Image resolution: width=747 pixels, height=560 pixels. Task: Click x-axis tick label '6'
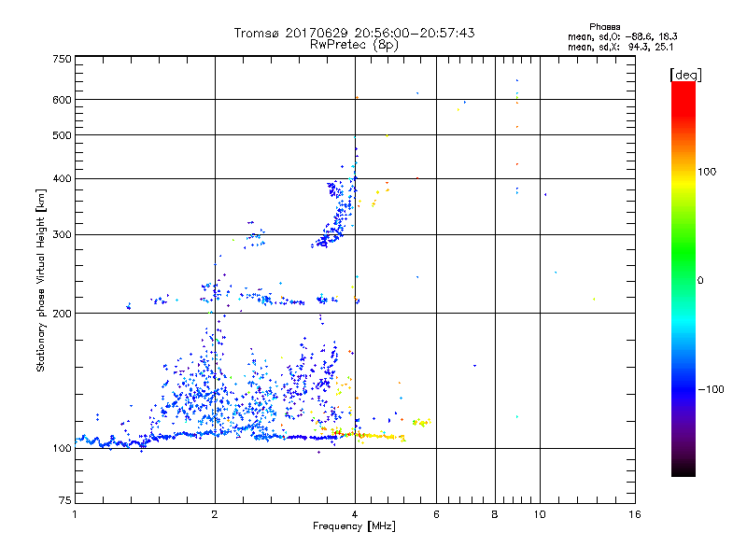(x=436, y=514)
